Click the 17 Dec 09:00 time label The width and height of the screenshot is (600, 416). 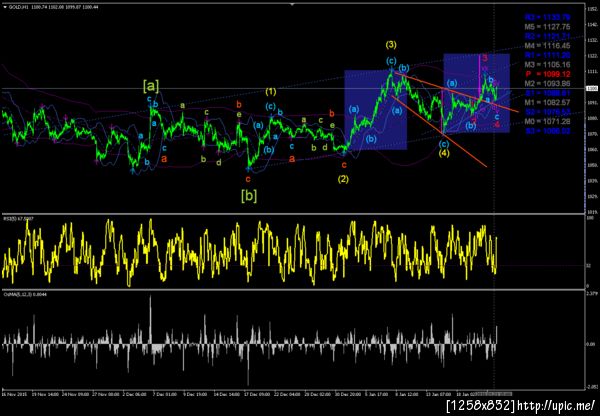[x=258, y=393]
